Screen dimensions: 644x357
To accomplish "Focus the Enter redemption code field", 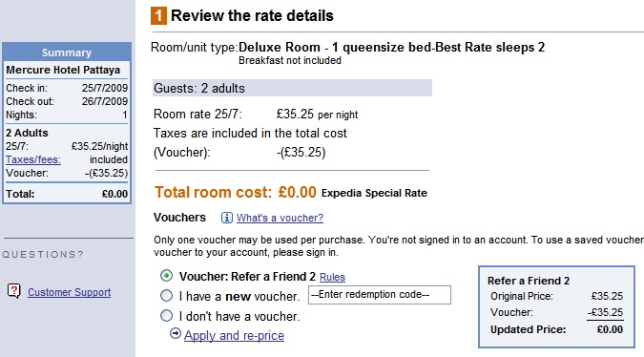I will (x=380, y=295).
